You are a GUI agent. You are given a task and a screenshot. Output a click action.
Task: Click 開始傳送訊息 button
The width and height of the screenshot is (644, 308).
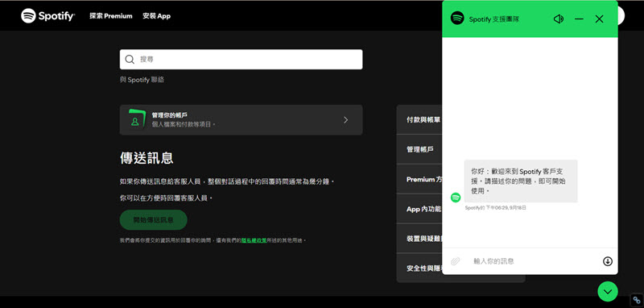[153, 220]
